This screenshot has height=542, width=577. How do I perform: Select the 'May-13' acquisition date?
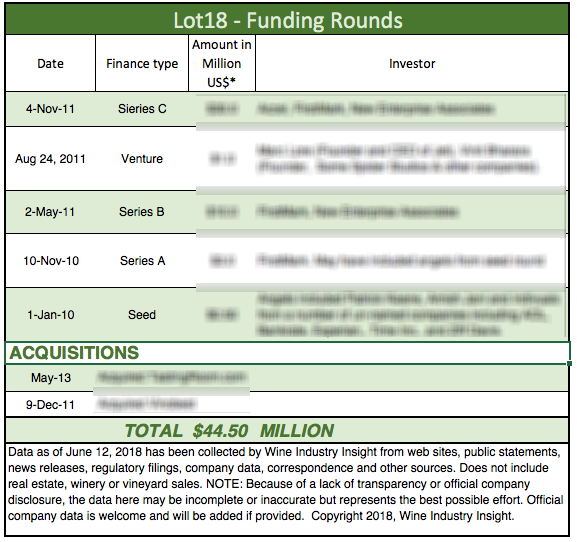click(x=50, y=378)
